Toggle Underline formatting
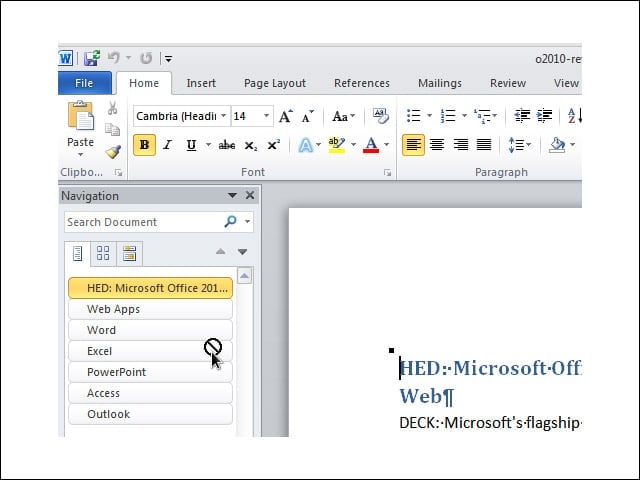Image resolution: width=640 pixels, height=480 pixels. coord(191,145)
